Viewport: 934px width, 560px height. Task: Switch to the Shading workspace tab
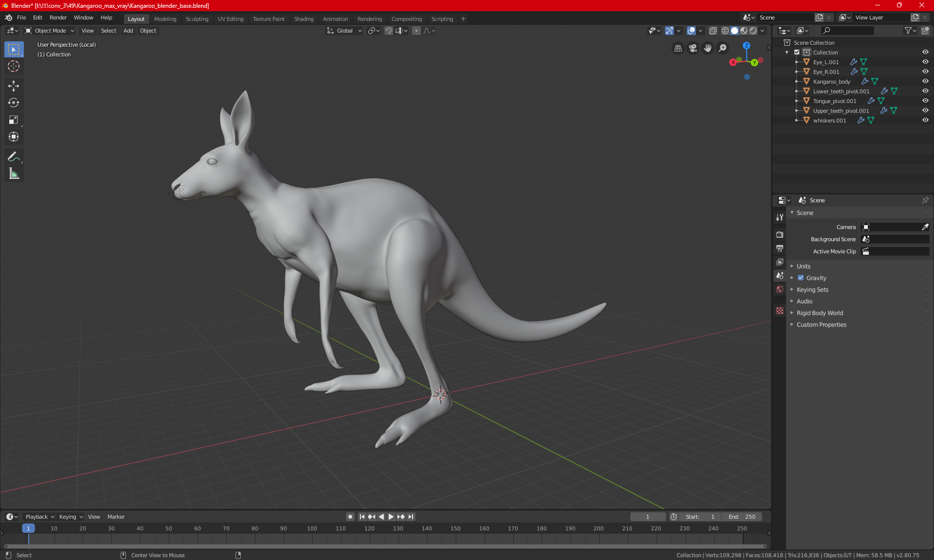304,19
